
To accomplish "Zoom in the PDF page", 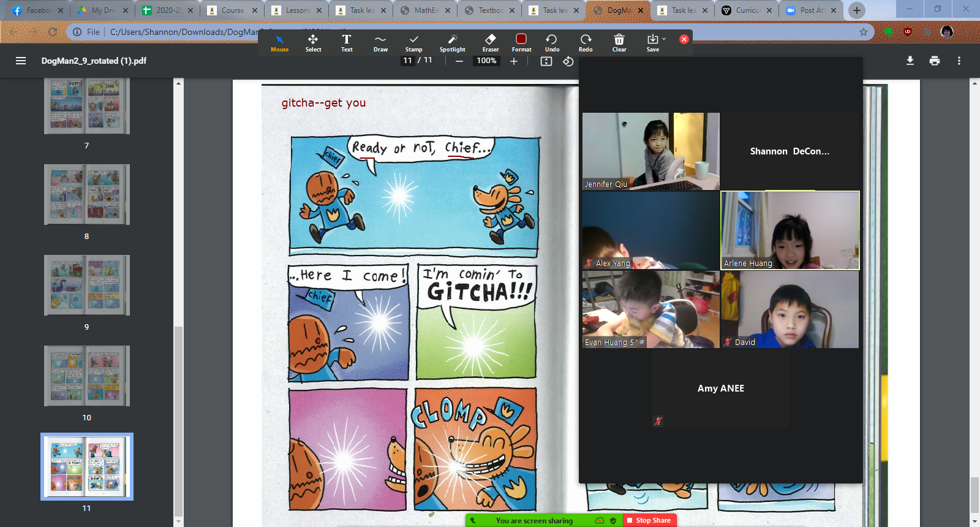I will [514, 61].
